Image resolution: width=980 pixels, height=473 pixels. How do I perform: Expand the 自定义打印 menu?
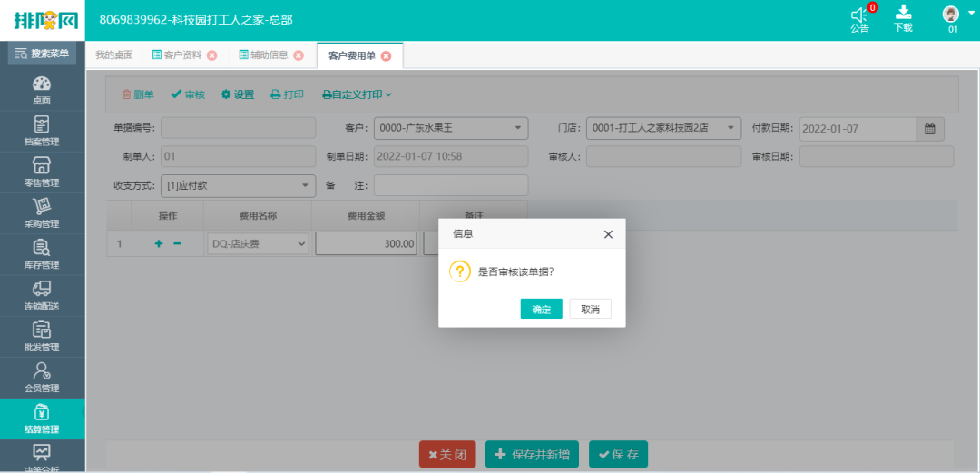pyautogui.click(x=358, y=94)
